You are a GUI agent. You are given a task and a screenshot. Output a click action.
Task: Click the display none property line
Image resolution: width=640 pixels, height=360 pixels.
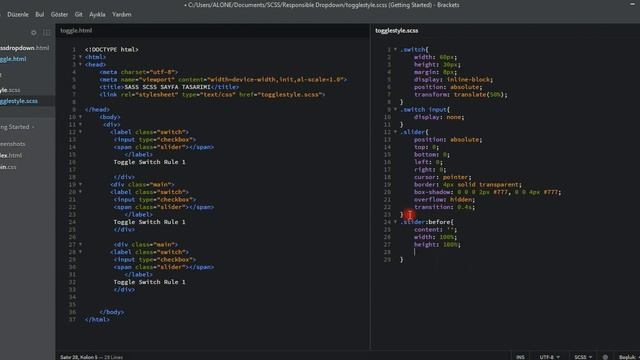tap(439, 117)
